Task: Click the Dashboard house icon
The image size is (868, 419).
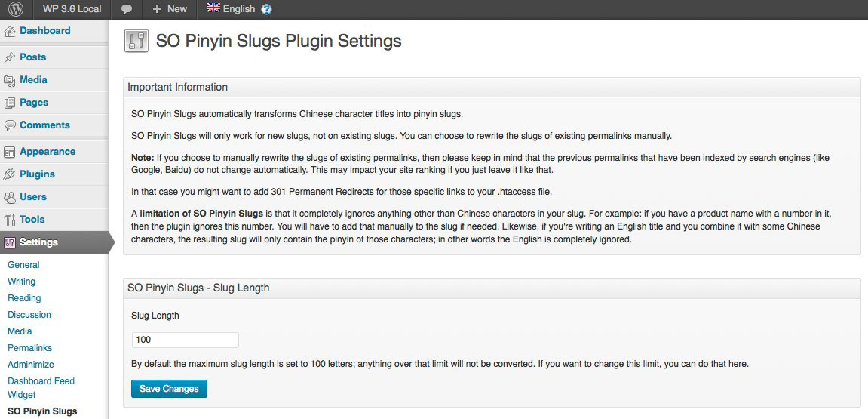Action: tap(10, 32)
